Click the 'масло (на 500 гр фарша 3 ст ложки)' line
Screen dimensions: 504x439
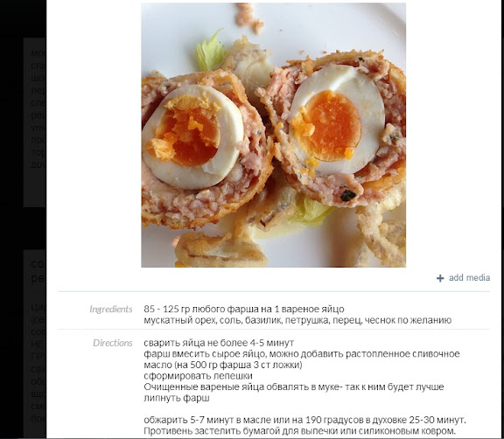(223, 365)
